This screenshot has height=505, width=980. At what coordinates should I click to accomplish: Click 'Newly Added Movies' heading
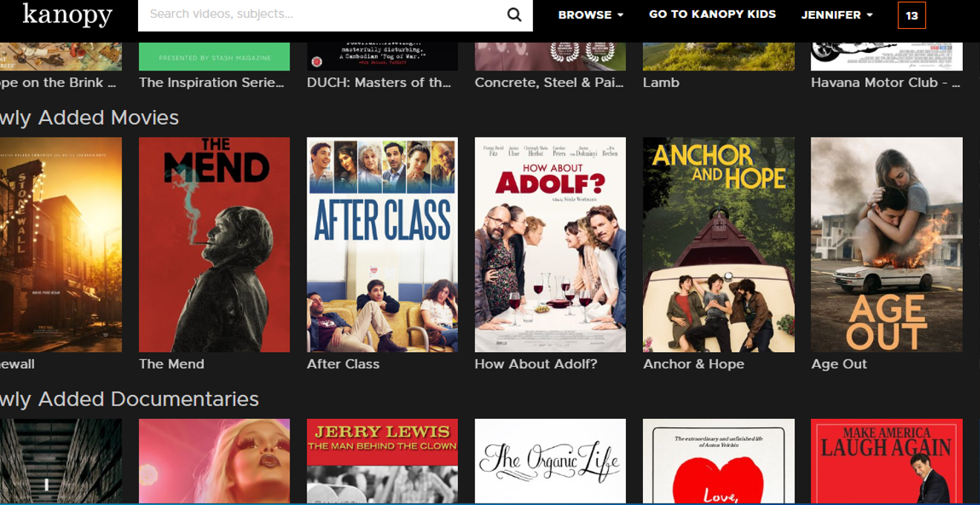[89, 117]
